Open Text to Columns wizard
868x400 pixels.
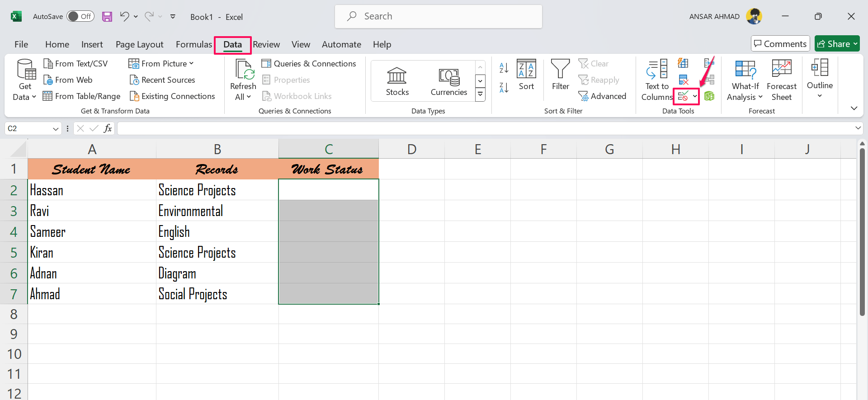pyautogui.click(x=657, y=80)
